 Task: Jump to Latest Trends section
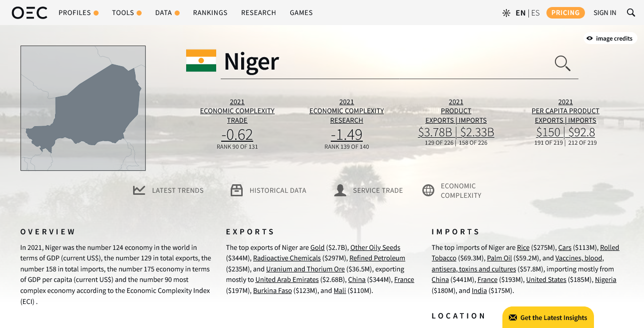[169, 190]
